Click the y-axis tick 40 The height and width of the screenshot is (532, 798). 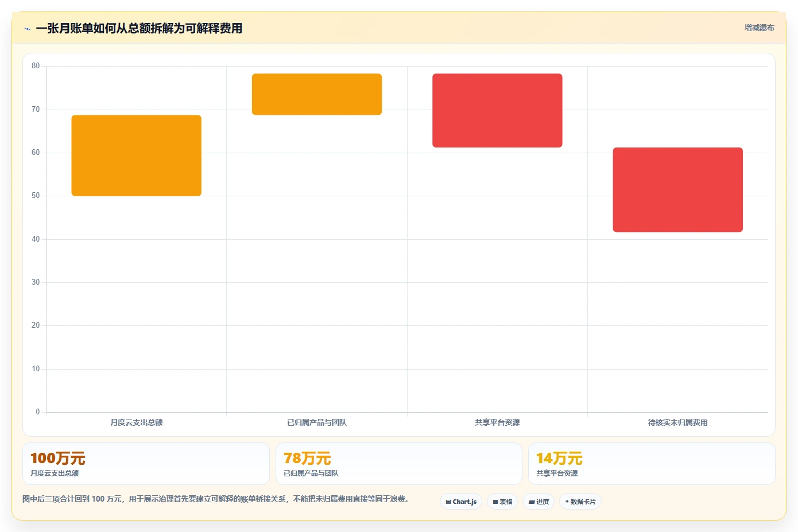click(x=36, y=239)
